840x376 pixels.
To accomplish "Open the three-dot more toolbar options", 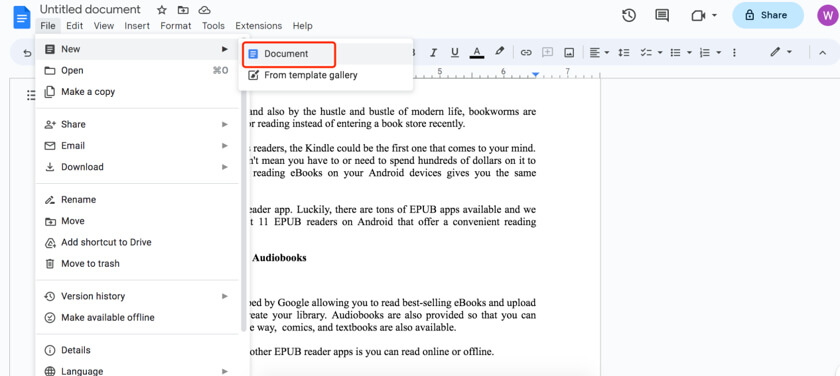I will pos(734,52).
